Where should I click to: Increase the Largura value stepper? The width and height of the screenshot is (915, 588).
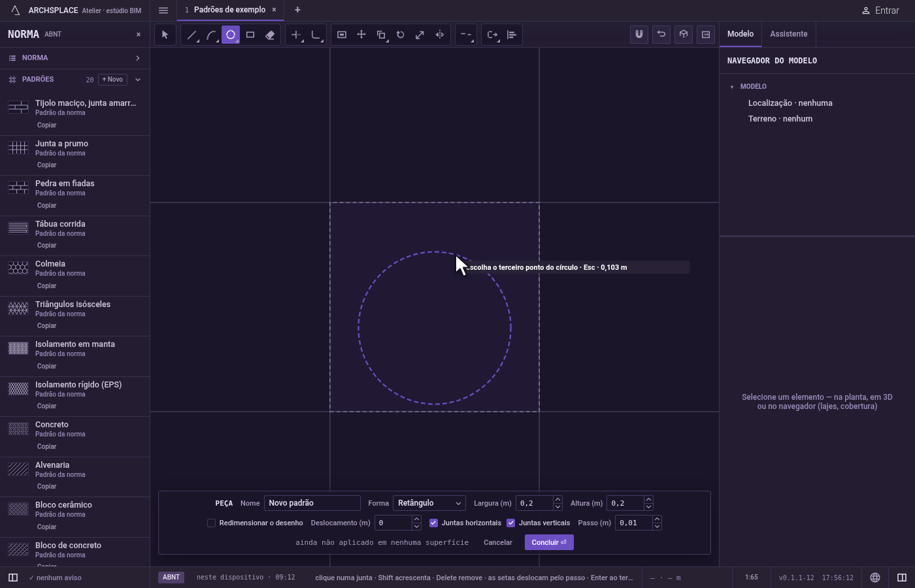tap(557, 500)
